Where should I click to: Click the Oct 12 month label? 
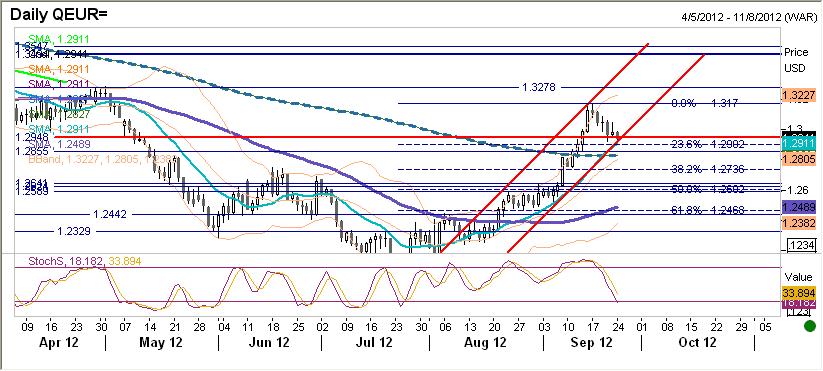tap(698, 343)
